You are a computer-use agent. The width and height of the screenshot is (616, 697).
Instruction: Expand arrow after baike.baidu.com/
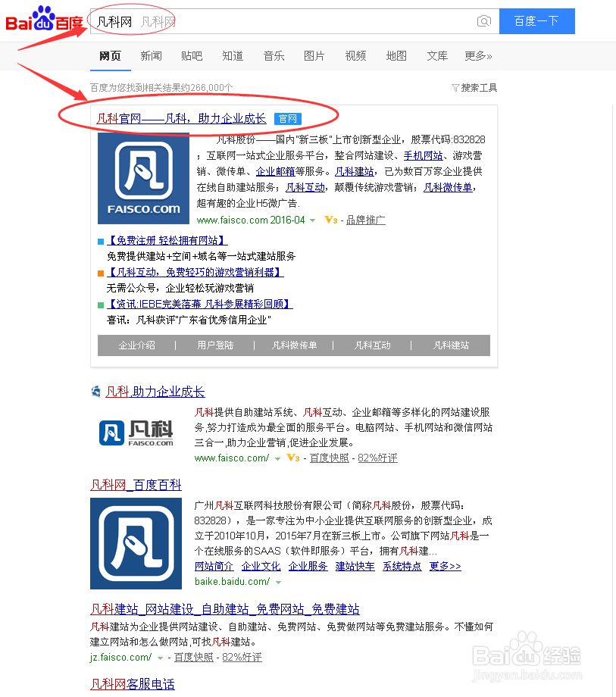click(x=279, y=583)
